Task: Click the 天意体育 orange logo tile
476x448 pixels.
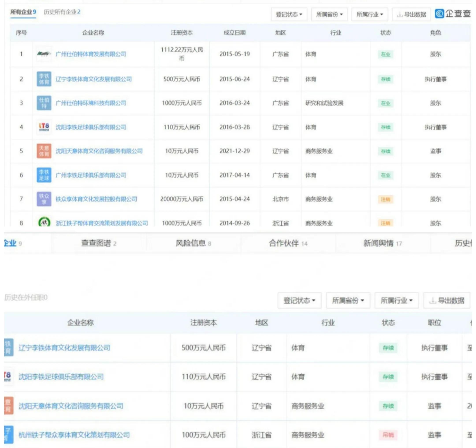Action: (x=44, y=151)
